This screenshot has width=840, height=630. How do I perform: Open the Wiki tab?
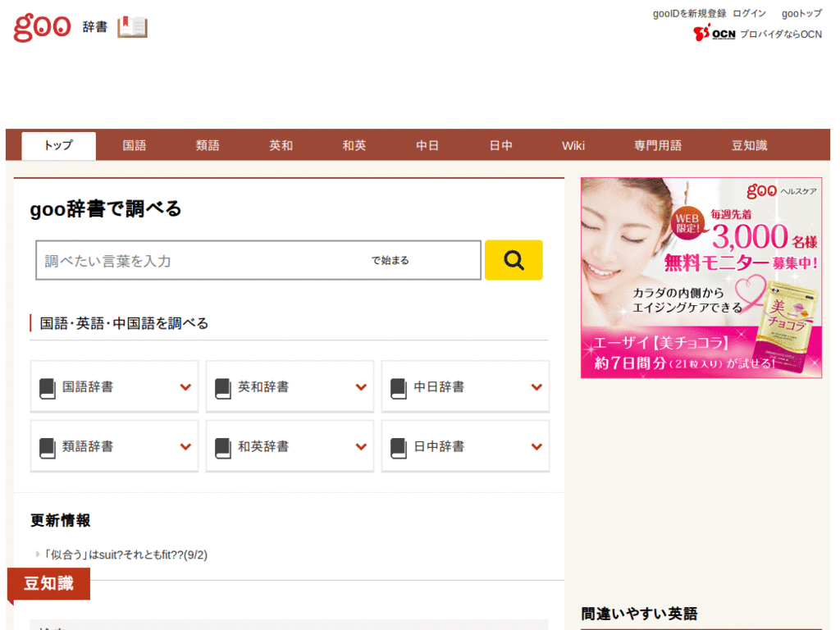click(x=573, y=145)
